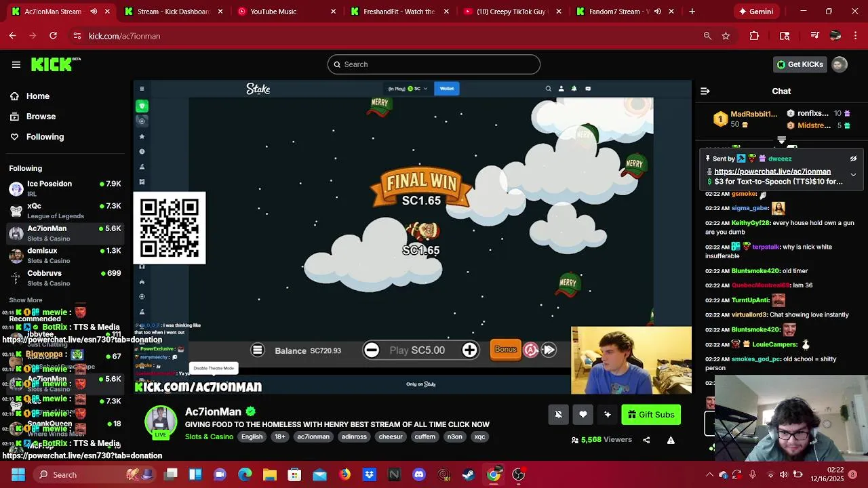Report the stream with warning icon
Image resolution: width=868 pixels, height=488 pixels.
click(x=671, y=440)
